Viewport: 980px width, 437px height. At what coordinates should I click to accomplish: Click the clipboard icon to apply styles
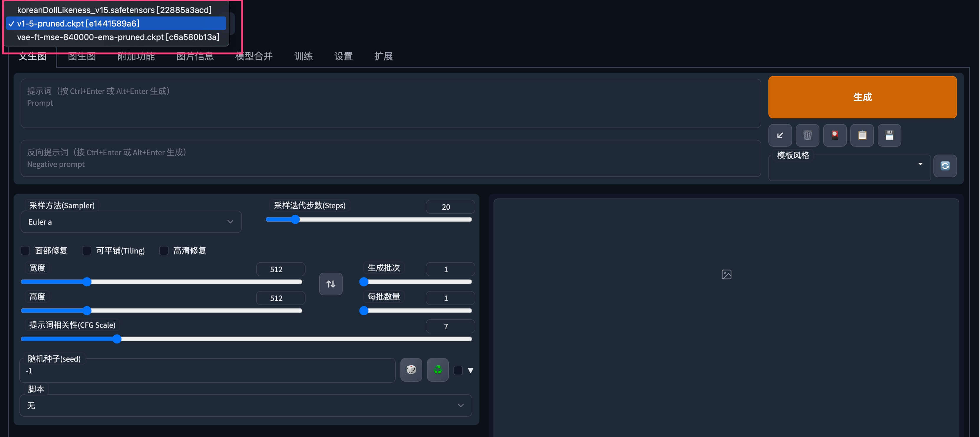pos(862,135)
